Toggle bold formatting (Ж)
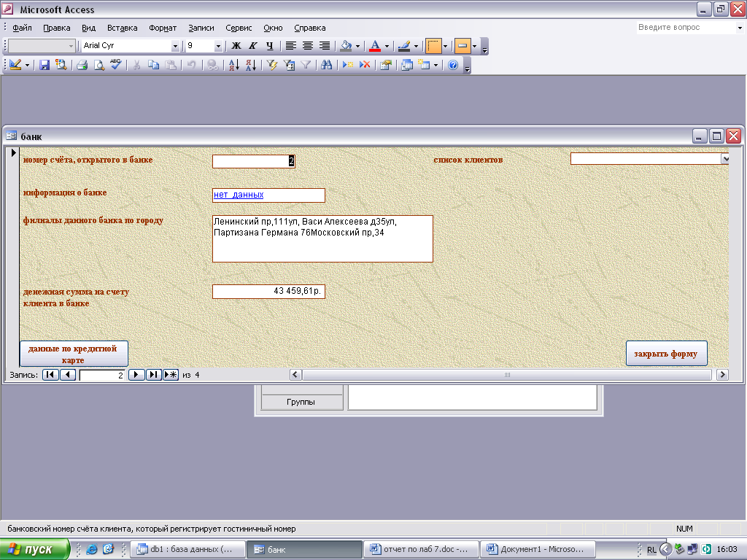The height and width of the screenshot is (560, 747). [236, 46]
